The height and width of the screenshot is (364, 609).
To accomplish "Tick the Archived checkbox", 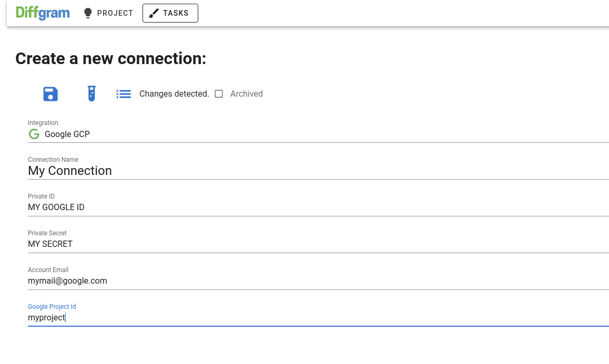I will tap(219, 94).
